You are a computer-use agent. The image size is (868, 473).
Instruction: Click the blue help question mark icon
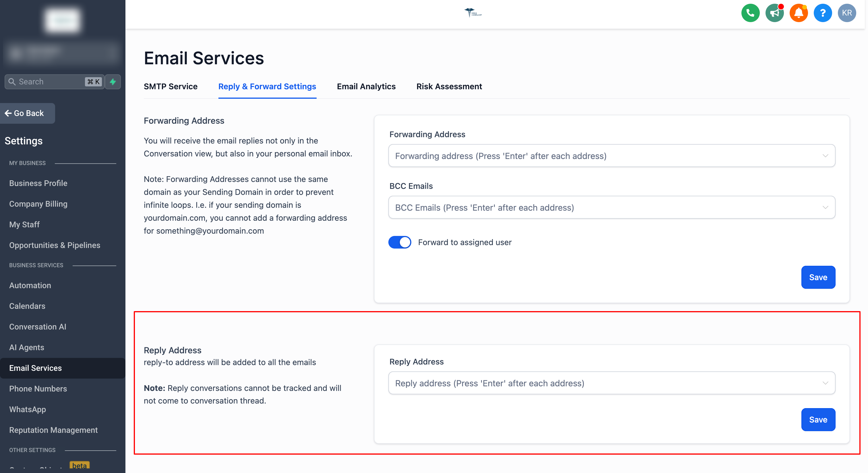click(823, 13)
